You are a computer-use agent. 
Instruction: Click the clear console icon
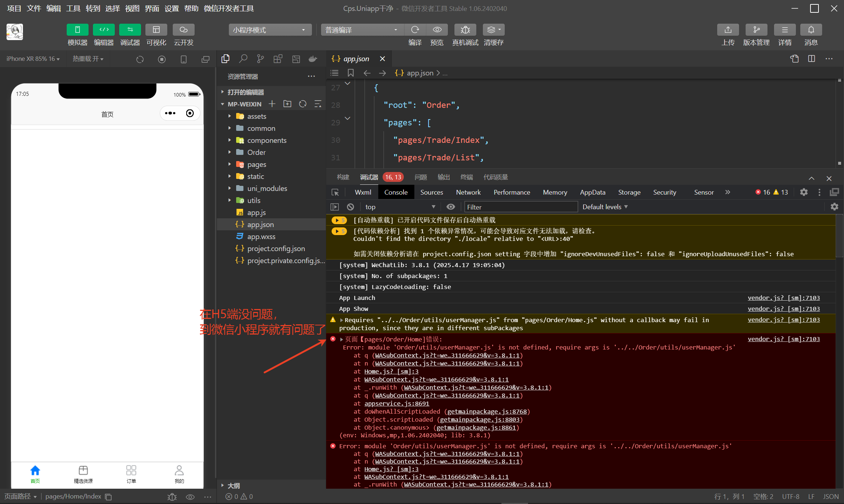click(350, 207)
